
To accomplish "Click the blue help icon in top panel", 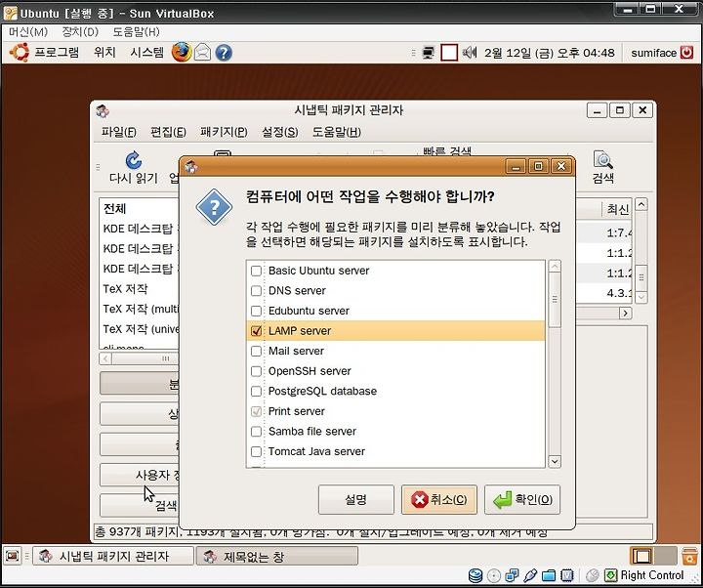I will point(224,53).
